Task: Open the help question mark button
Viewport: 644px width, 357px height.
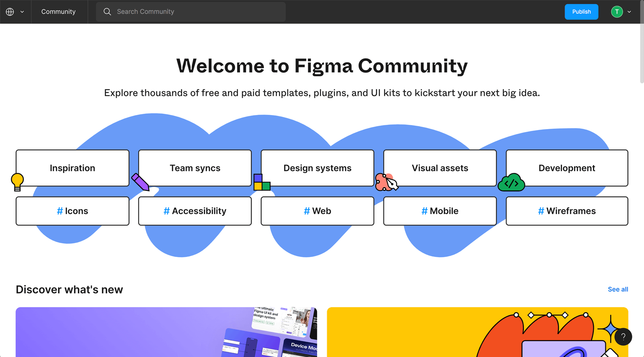Action: (623, 337)
